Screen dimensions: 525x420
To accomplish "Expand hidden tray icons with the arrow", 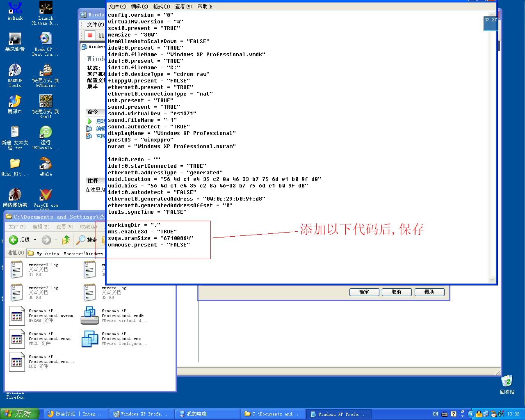I will (x=471, y=414).
